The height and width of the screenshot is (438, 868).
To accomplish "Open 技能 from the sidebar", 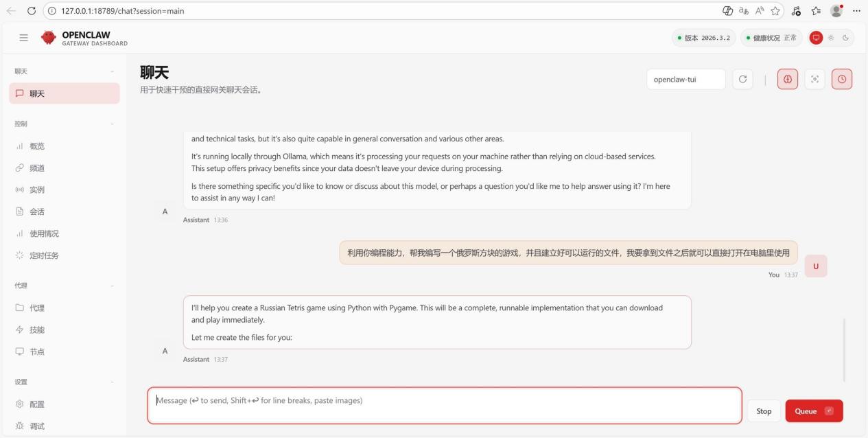I will pos(37,330).
